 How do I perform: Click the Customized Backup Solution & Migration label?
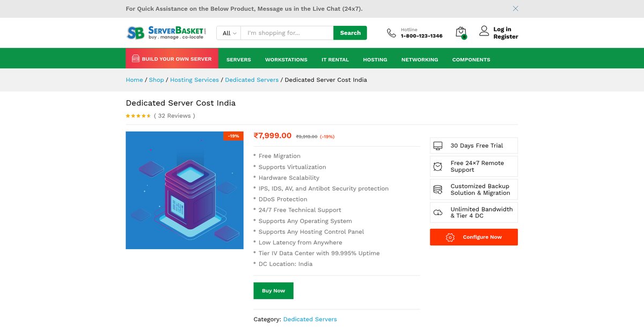(480, 190)
